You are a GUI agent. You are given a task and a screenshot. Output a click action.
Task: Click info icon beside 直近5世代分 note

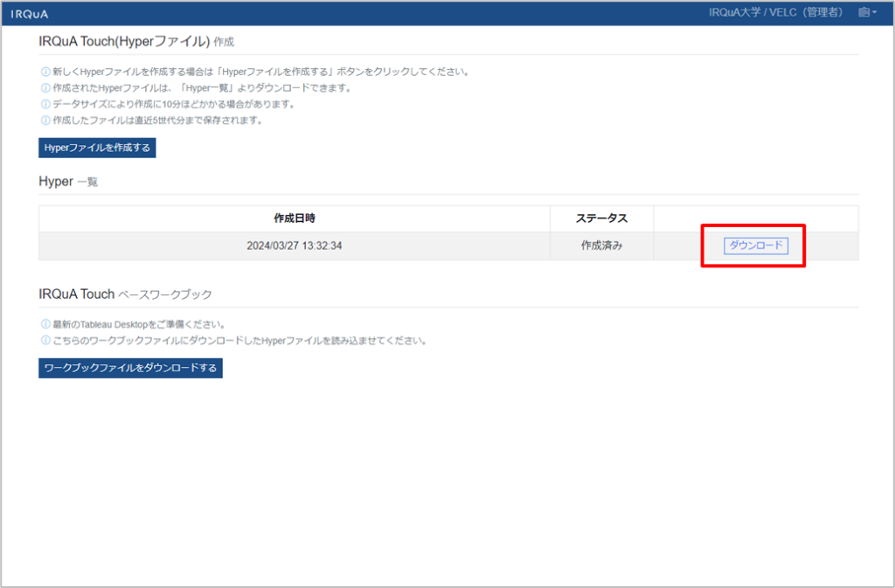(x=45, y=121)
